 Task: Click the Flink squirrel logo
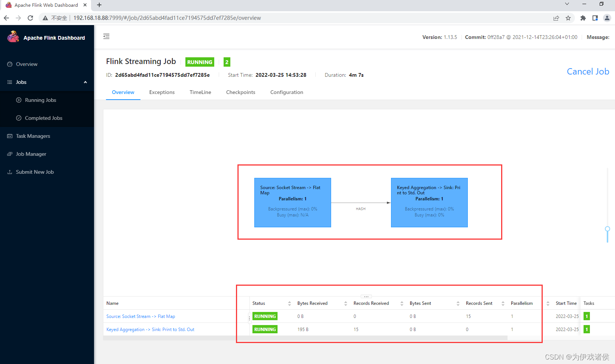(x=13, y=37)
